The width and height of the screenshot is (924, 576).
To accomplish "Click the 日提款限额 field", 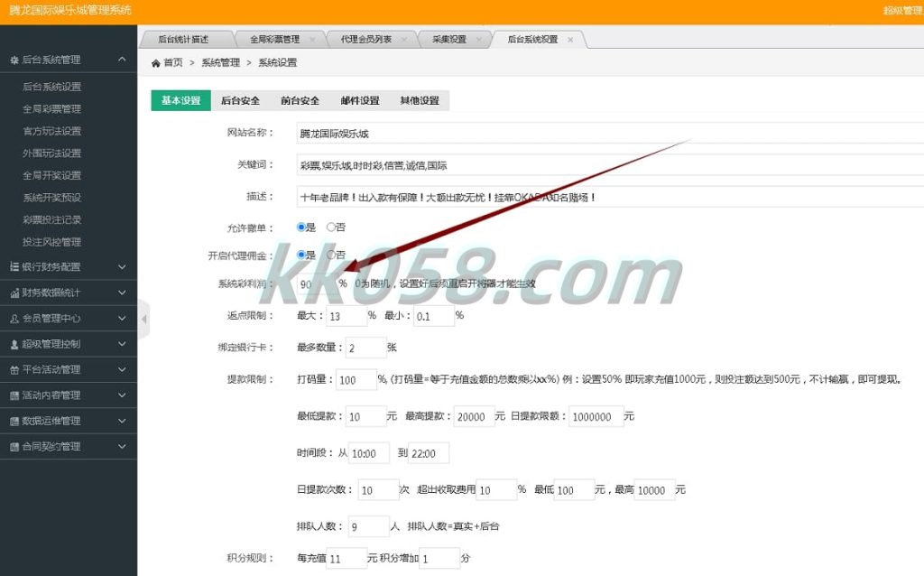I will (596, 416).
